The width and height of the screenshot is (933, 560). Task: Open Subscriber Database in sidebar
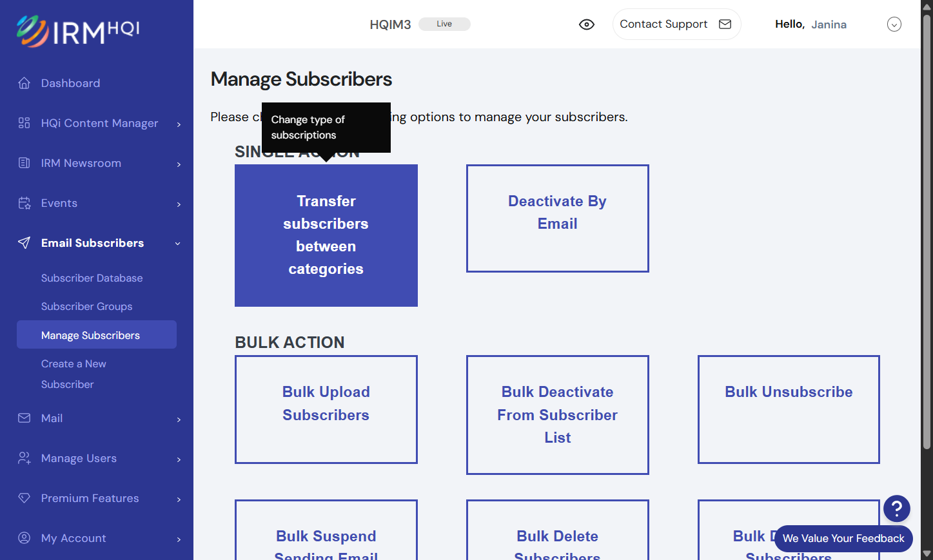[92, 278]
